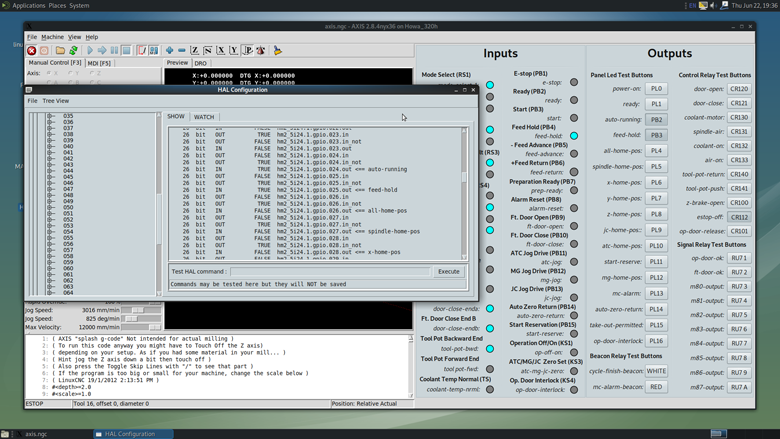Screen dimensions: 780x439
Task: Click the axis.ngc taskbar entry
Action: (x=36, y=434)
